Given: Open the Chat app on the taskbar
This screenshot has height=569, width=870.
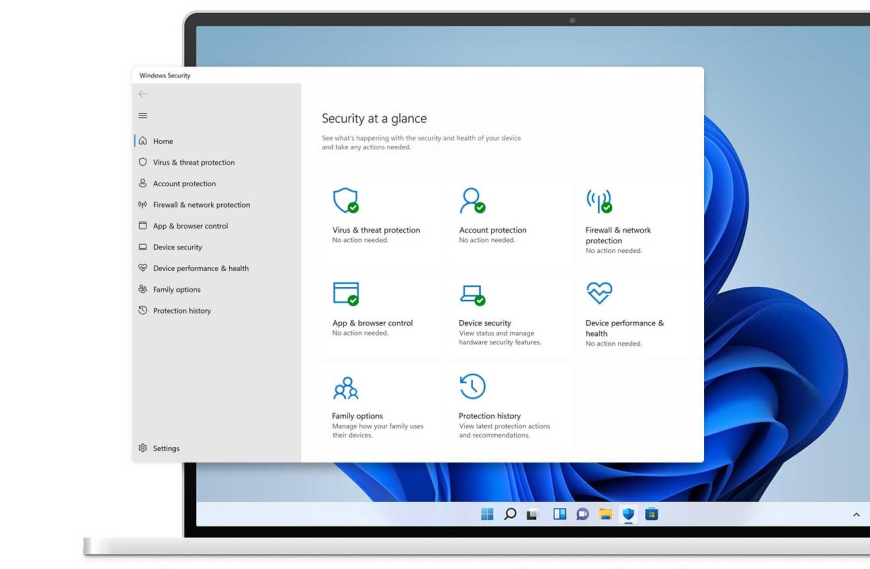Looking at the screenshot, I should point(583,514).
